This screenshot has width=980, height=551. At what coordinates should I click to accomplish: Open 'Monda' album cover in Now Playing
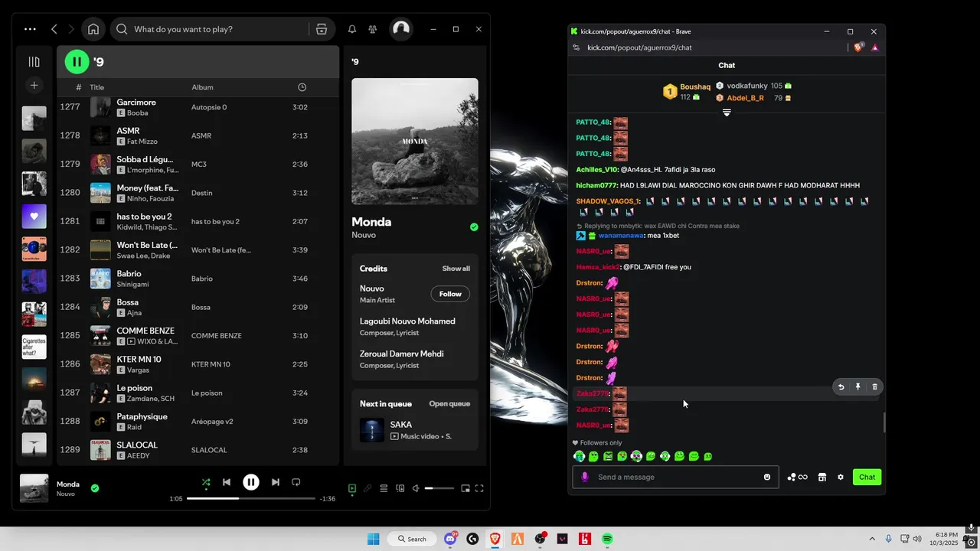[414, 141]
